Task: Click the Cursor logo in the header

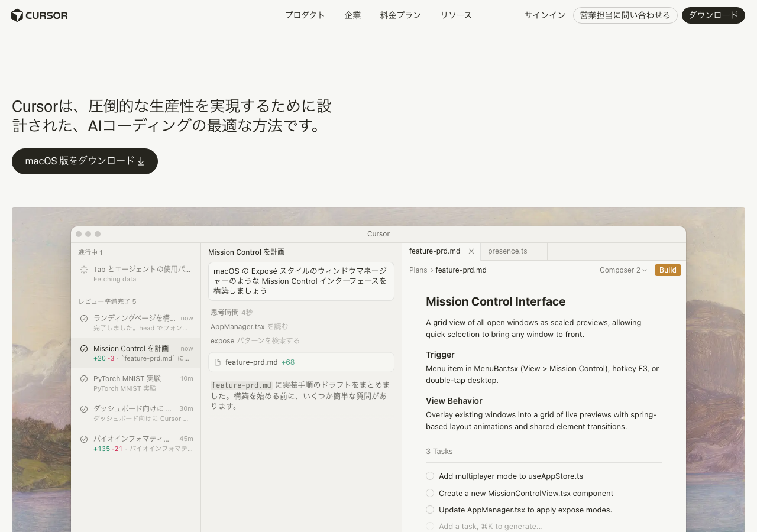Action: 39,15
